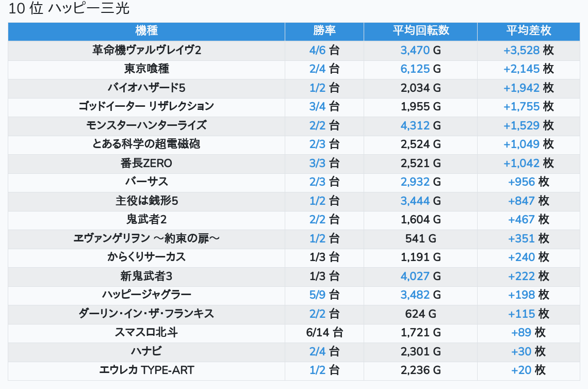Screen dimensions: 588x389
Task: Click machine name 革命機ヴァルヴレイヴ2
Action: pyautogui.click(x=146, y=50)
